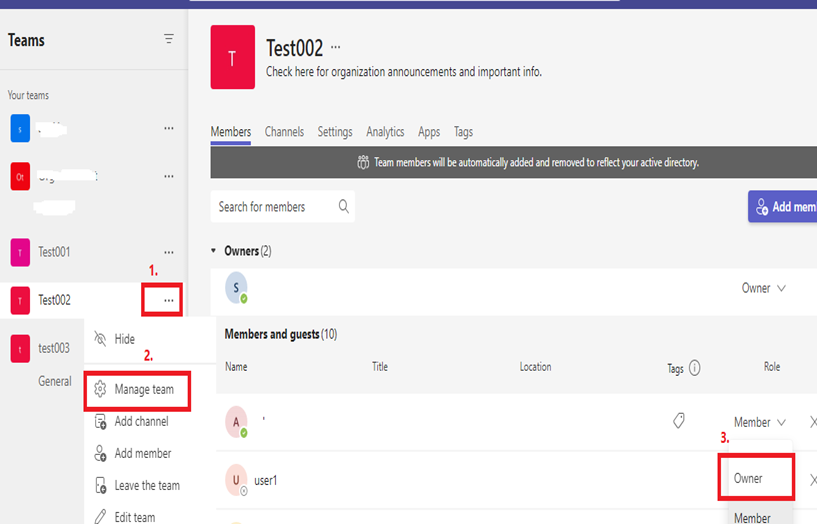Screen dimensions: 817x525
Task: Switch to the Settings tab
Action: click(x=335, y=132)
